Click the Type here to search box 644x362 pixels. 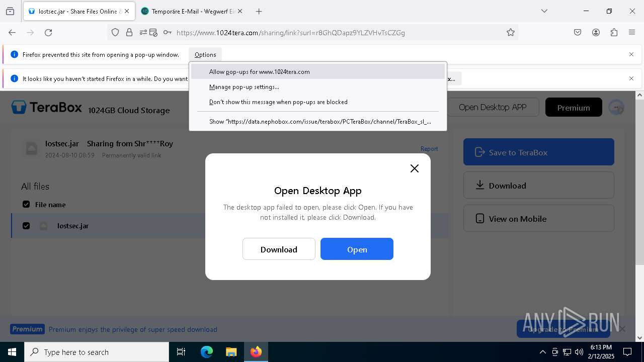pyautogui.click(x=97, y=352)
